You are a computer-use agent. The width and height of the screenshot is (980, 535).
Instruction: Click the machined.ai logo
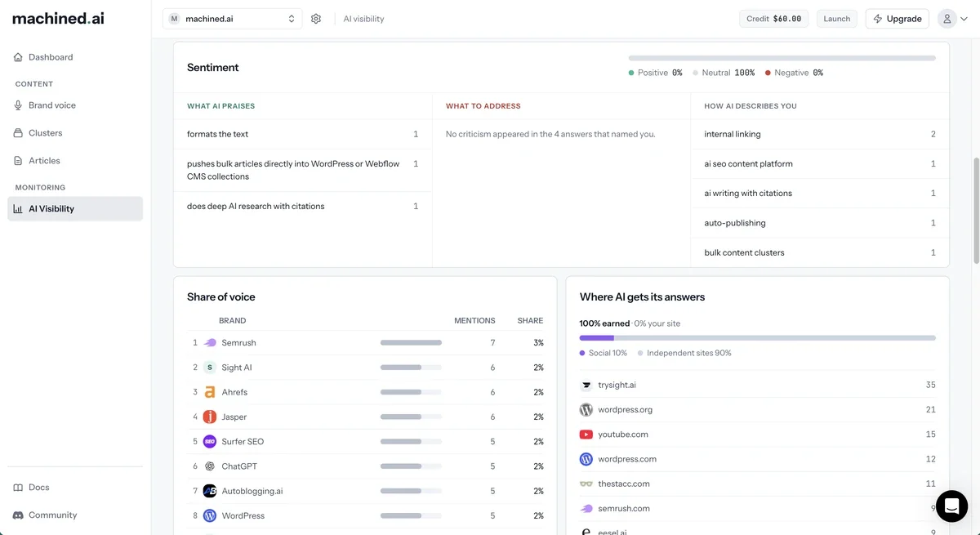tap(58, 18)
